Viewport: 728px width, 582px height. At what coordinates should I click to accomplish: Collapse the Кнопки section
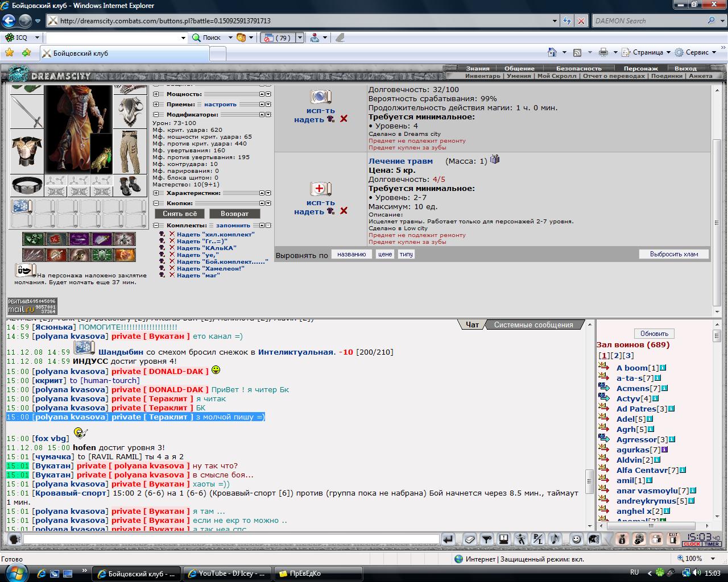point(156,203)
